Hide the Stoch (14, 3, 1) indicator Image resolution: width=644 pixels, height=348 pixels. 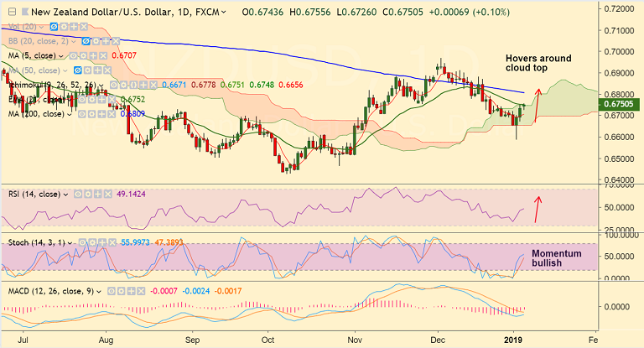[x=82, y=242]
